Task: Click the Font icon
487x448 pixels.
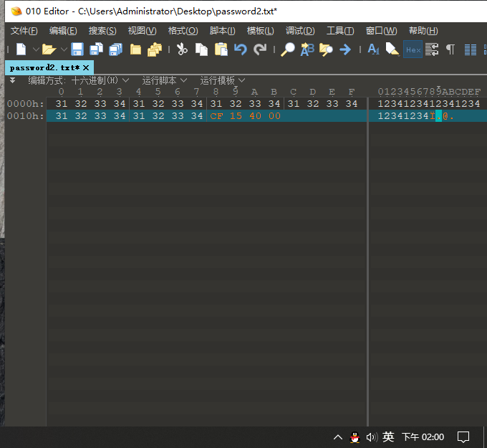Action: click(x=373, y=49)
